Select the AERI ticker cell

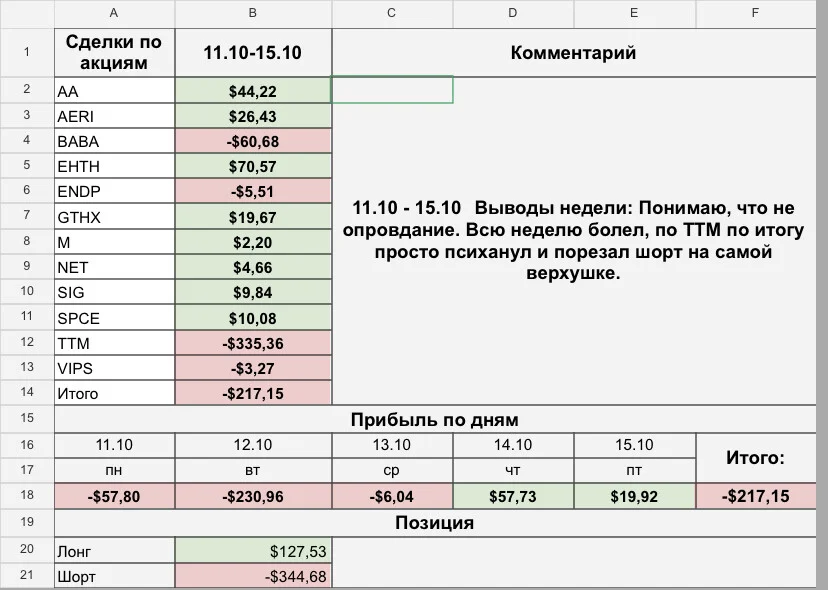(114, 116)
